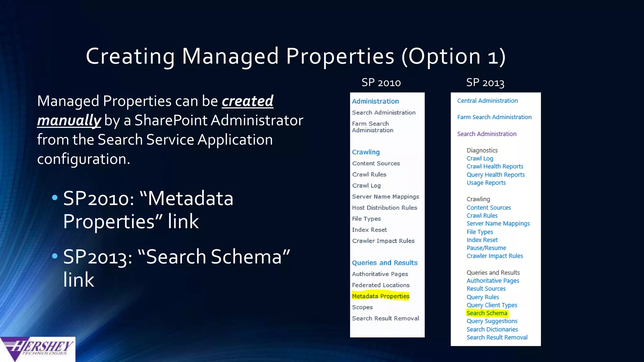Open Crawl Log in SP 2010 panel
This screenshot has height=362, width=644.
pyautogui.click(x=366, y=186)
